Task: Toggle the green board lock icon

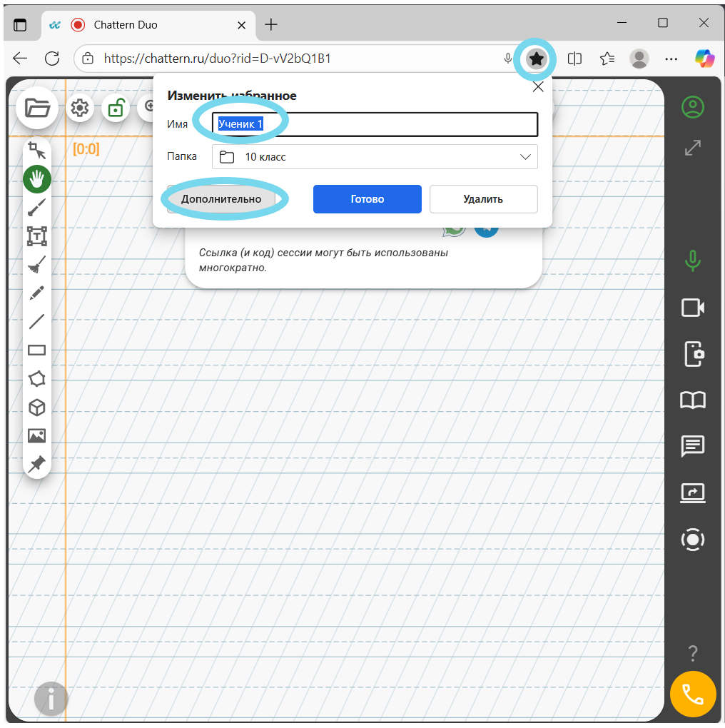Action: click(116, 108)
